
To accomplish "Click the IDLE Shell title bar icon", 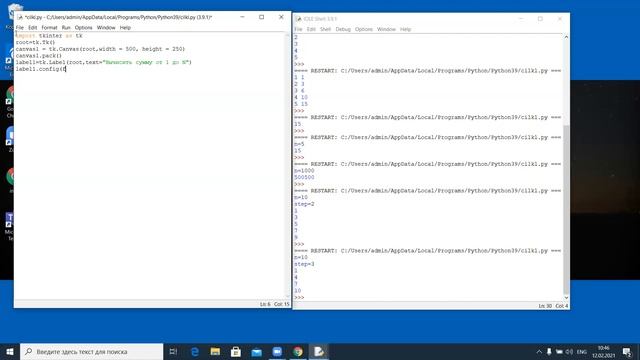I will click(298, 19).
